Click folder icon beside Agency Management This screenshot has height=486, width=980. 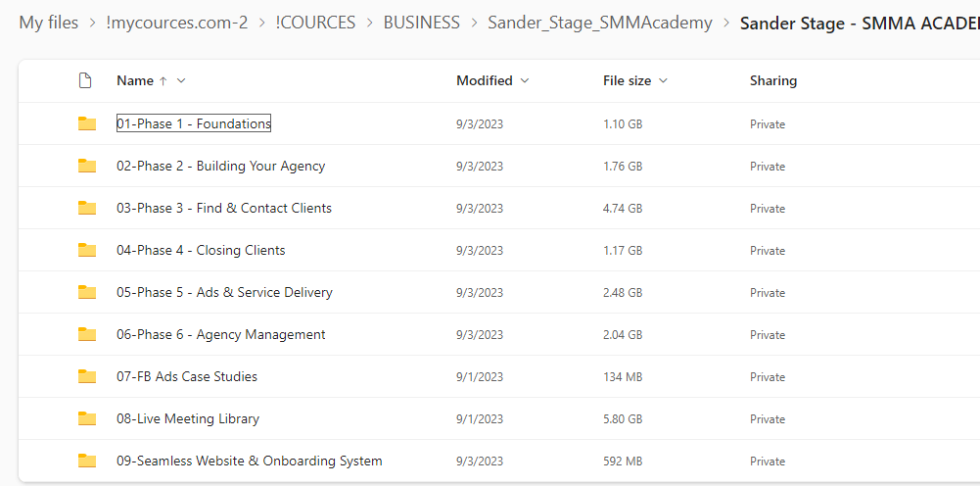87,334
